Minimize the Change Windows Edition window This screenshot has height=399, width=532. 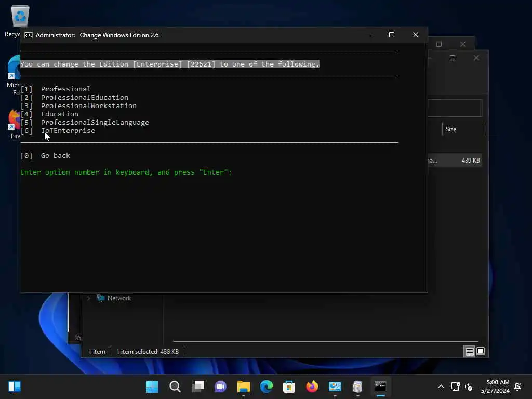click(x=368, y=35)
